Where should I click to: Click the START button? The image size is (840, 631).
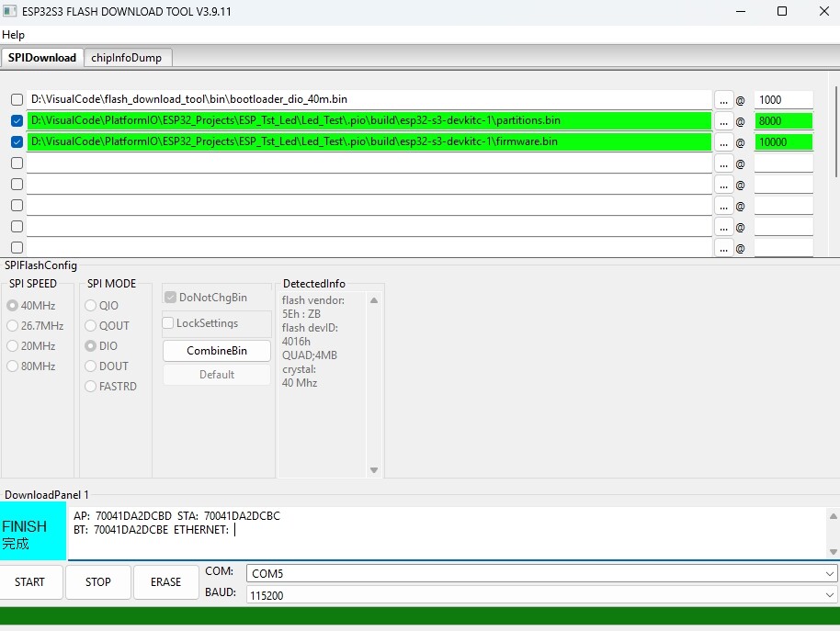tap(30, 581)
